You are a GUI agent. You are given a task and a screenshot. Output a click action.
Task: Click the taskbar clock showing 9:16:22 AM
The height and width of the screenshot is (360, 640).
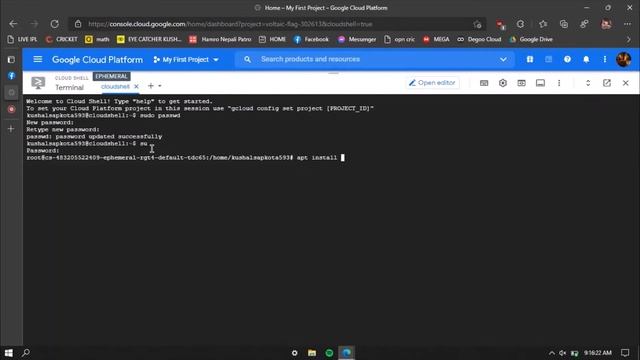coord(598,353)
